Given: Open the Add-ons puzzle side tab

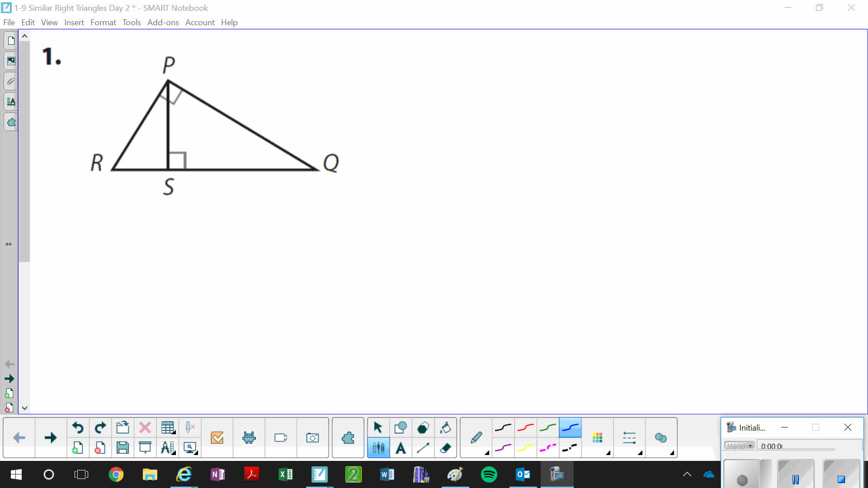Looking at the screenshot, I should 11,122.
